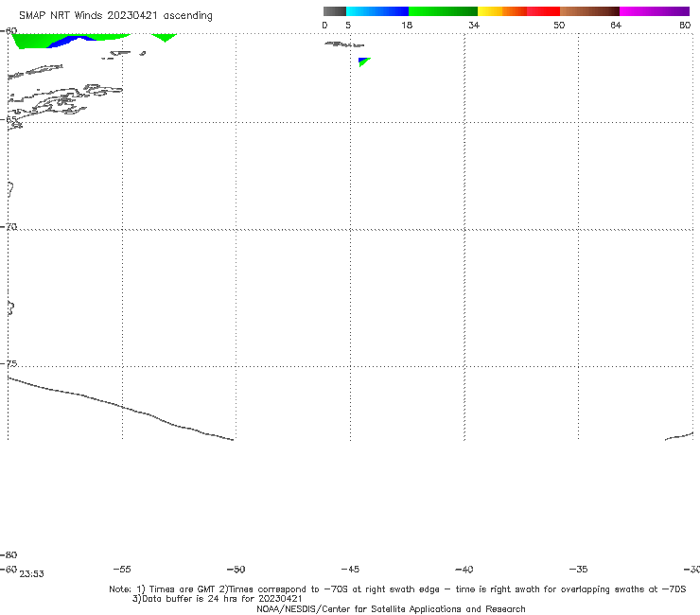Pick the yellow-to-red 34–50 color bar segment
Screen dimensions: 700x615
(518, 11)
